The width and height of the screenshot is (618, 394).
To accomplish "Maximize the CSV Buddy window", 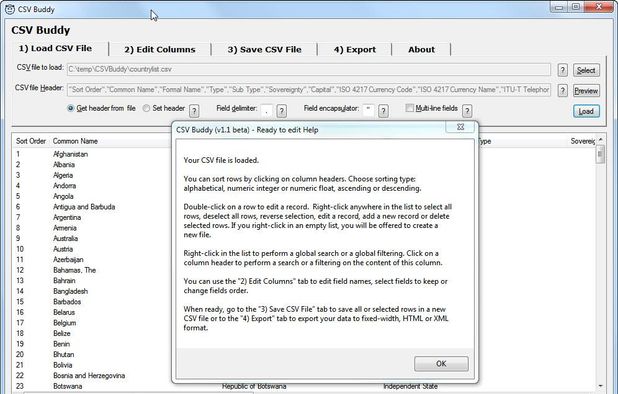I will click(x=575, y=7).
